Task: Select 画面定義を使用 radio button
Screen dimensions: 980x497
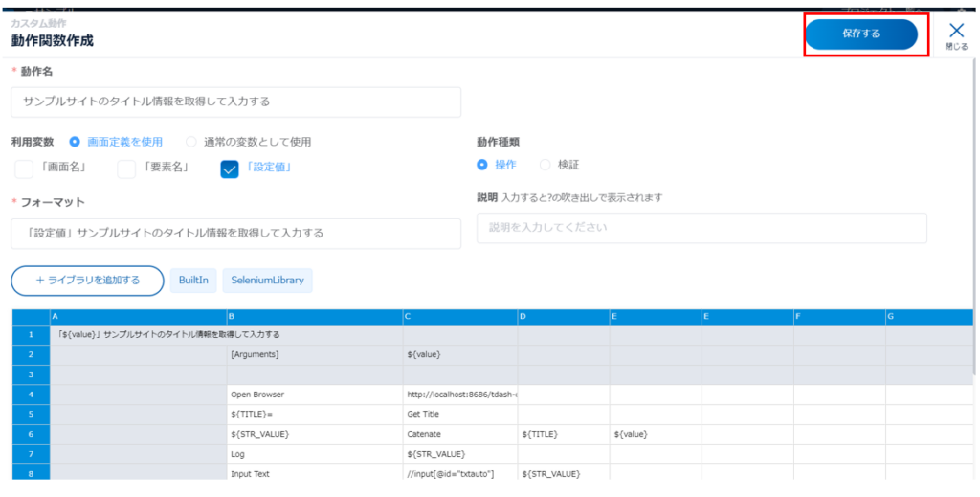Action: tap(75, 142)
